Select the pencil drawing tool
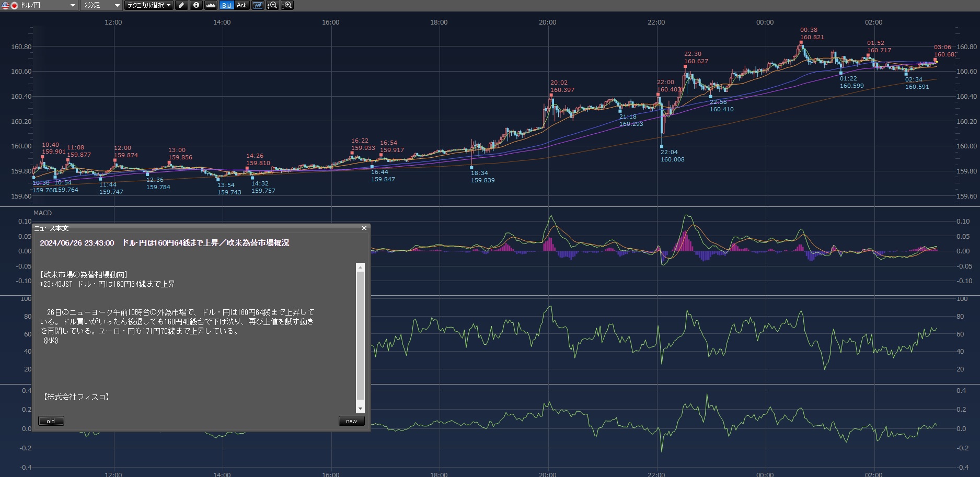Screen dimensions: 980x477 181,5
